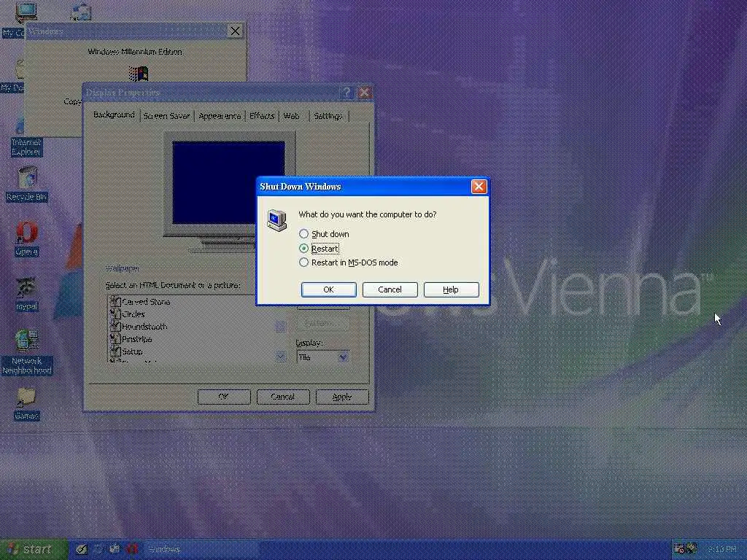Choose Restart in MS-DOS mode option
The image size is (747, 560).
348,262
